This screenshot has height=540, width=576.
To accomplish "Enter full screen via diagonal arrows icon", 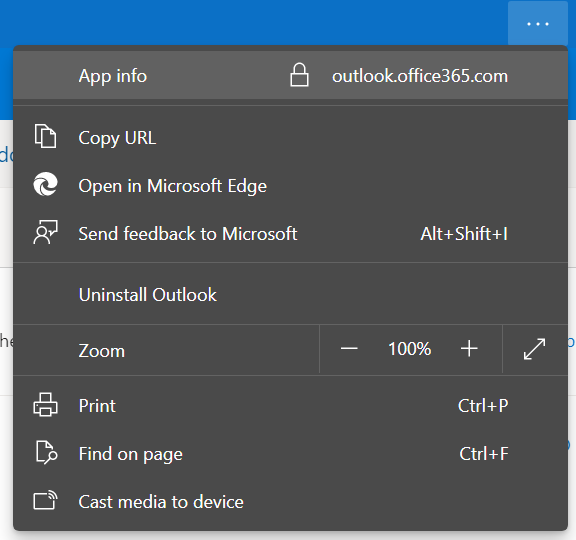I will pos(534,349).
